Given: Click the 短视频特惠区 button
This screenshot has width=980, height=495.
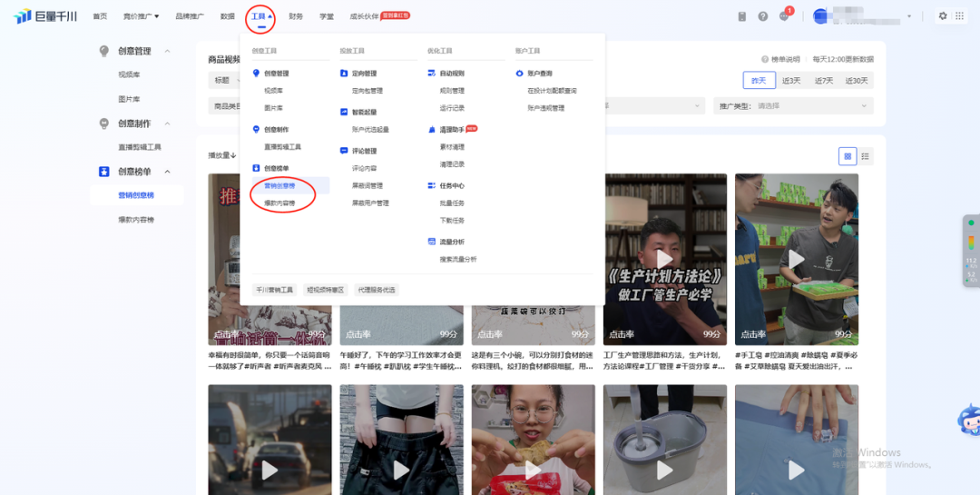Looking at the screenshot, I should [x=326, y=290].
